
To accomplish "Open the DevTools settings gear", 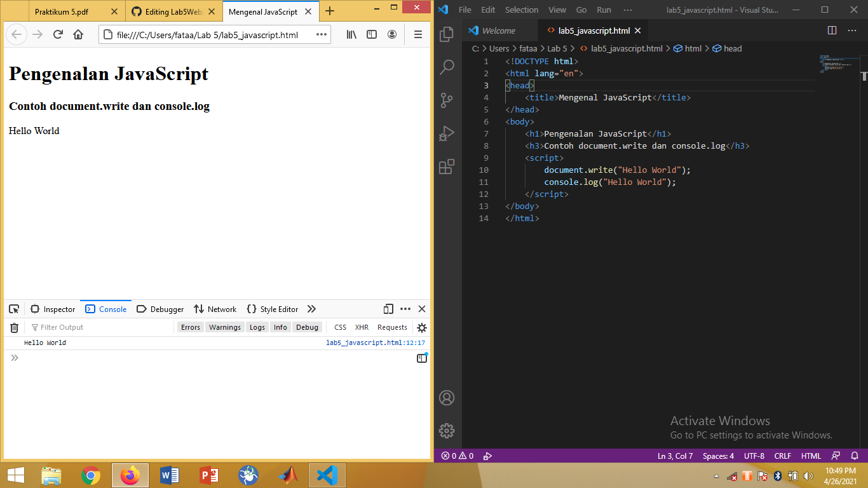I will 421,327.
